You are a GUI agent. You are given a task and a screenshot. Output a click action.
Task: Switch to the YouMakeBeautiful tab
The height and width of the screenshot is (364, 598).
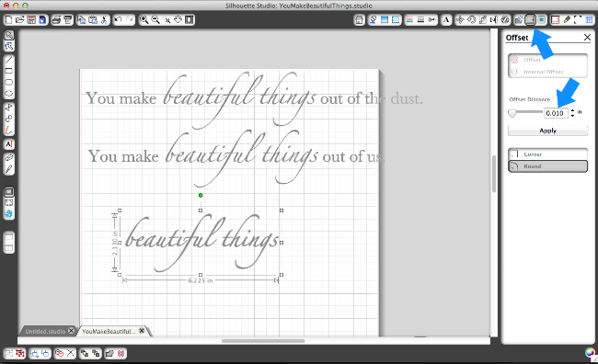(109, 331)
